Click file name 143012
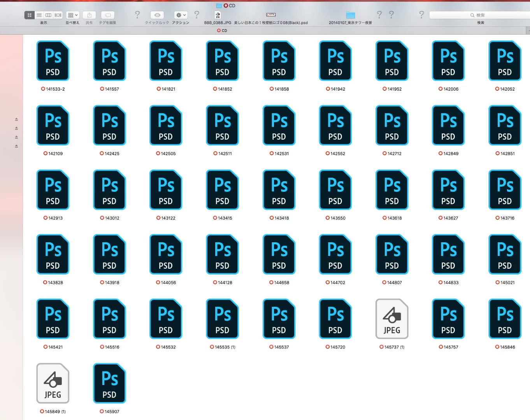Viewport: 530px width, 420px height. pyautogui.click(x=112, y=218)
